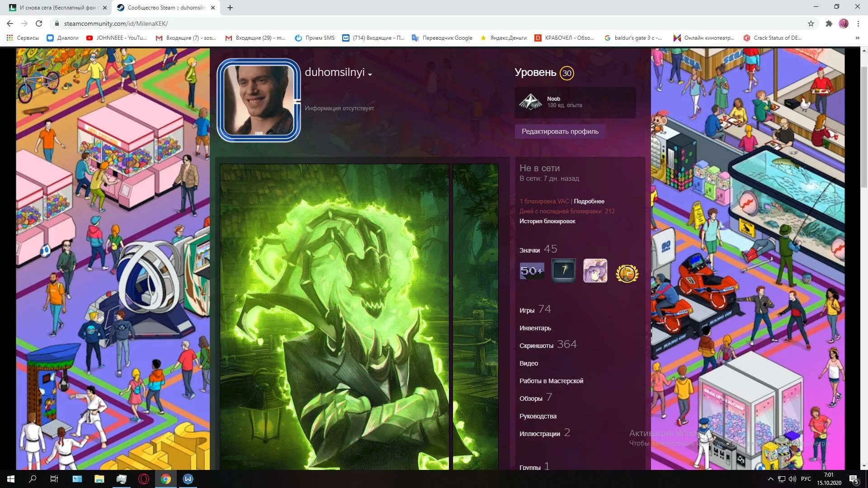The image size is (868, 488).
Task: Click the level 30 badge circle
Action: [x=566, y=73]
